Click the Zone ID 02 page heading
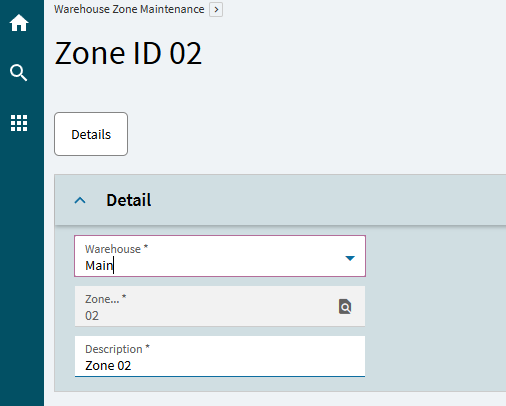Image resolution: width=506 pixels, height=406 pixels. (x=128, y=53)
